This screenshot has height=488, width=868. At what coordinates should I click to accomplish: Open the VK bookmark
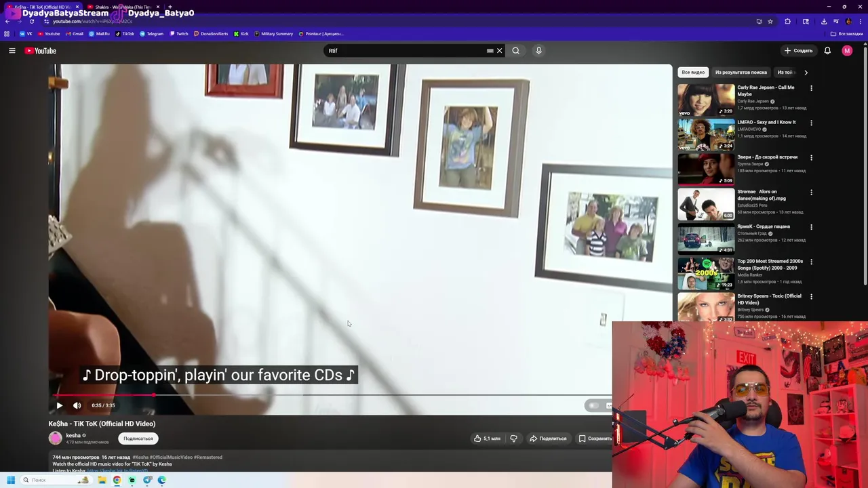pyautogui.click(x=26, y=34)
